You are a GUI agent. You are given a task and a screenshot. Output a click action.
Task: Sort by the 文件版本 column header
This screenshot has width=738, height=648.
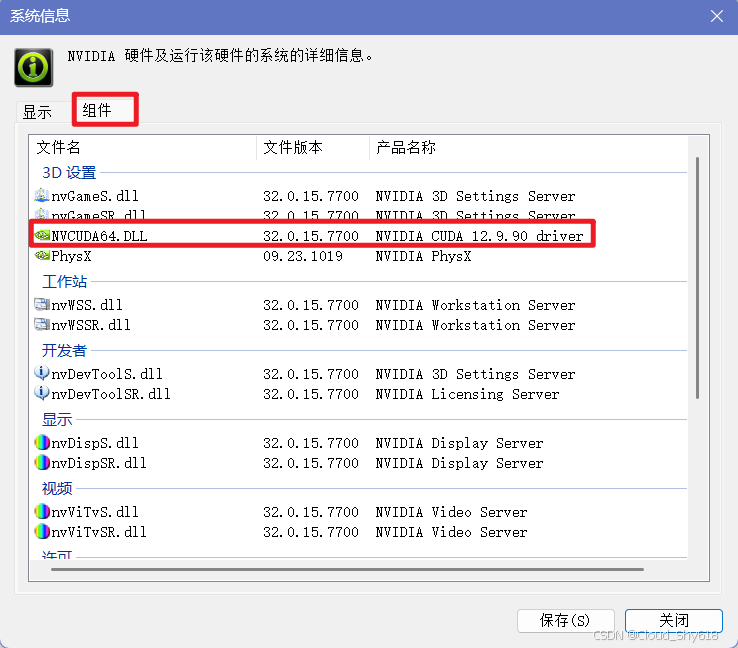click(x=313, y=148)
